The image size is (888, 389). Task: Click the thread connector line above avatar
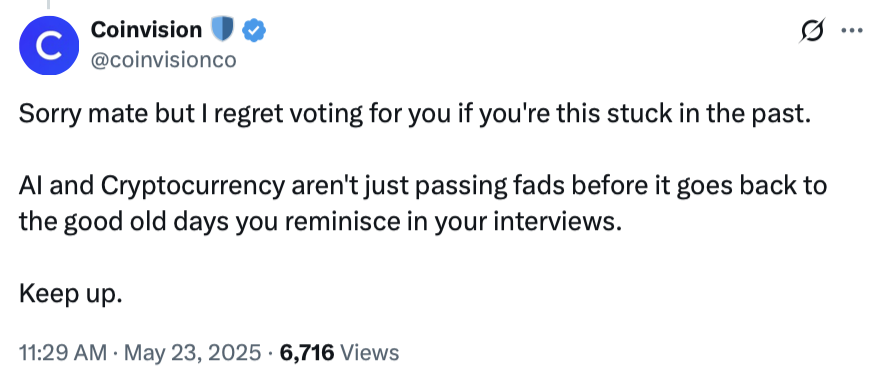tap(49, 4)
